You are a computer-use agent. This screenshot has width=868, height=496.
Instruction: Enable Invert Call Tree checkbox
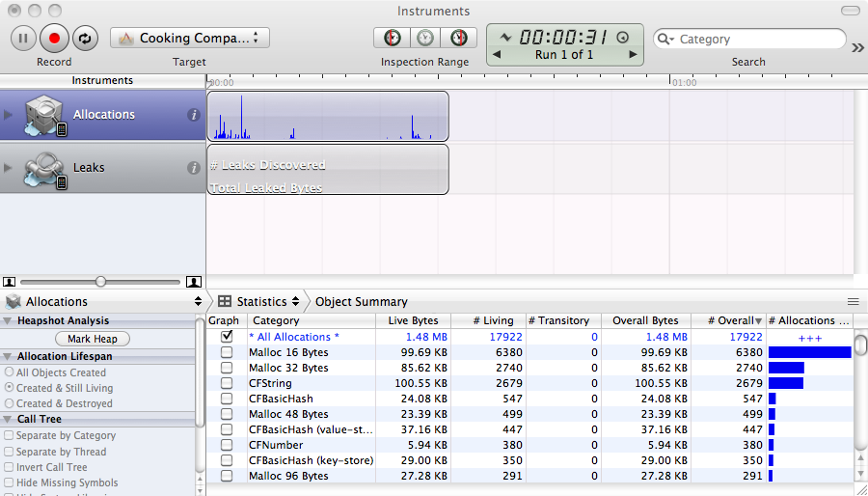[9, 467]
